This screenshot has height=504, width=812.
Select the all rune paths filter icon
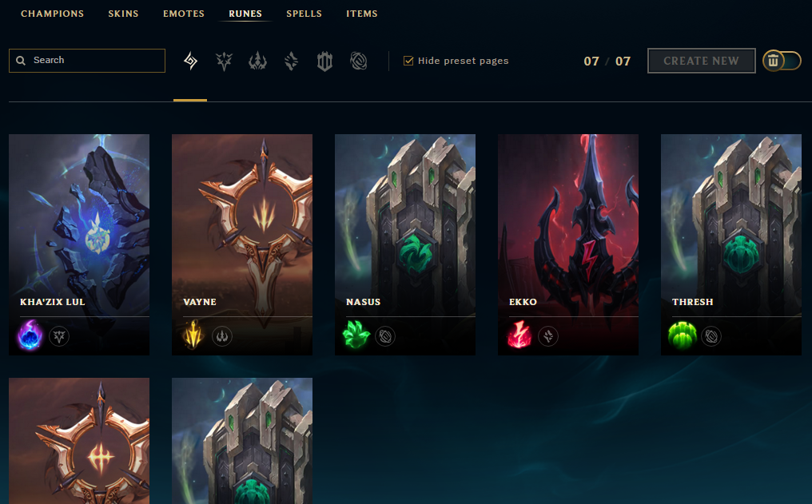click(x=190, y=61)
